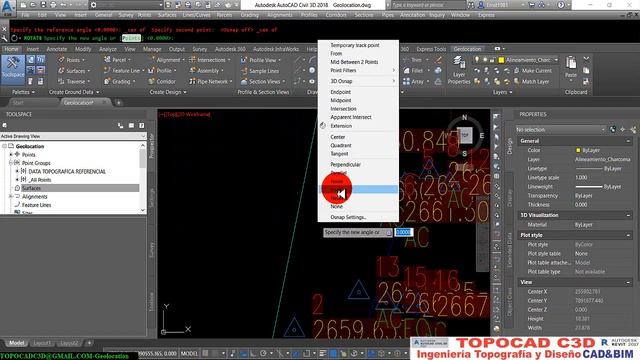Click the Points tool icon in ribbon
This screenshot has height=360, width=640.
click(62, 60)
